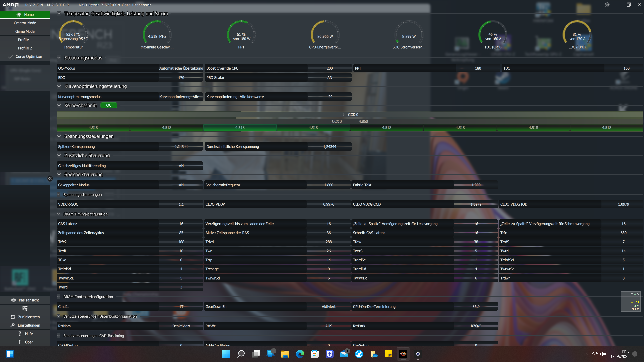Switch to Basisansicht via eye icon
The height and width of the screenshot is (362, 644).
click(13, 300)
